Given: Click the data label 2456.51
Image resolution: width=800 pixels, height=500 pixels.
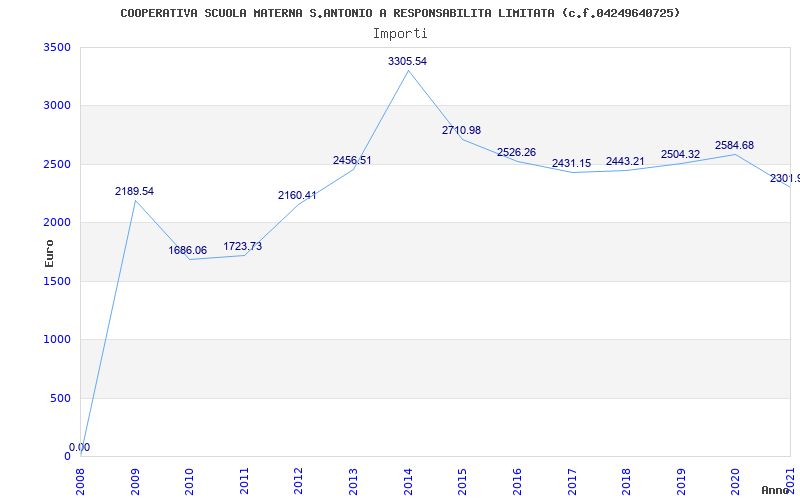Looking at the screenshot, I should (x=352, y=160).
